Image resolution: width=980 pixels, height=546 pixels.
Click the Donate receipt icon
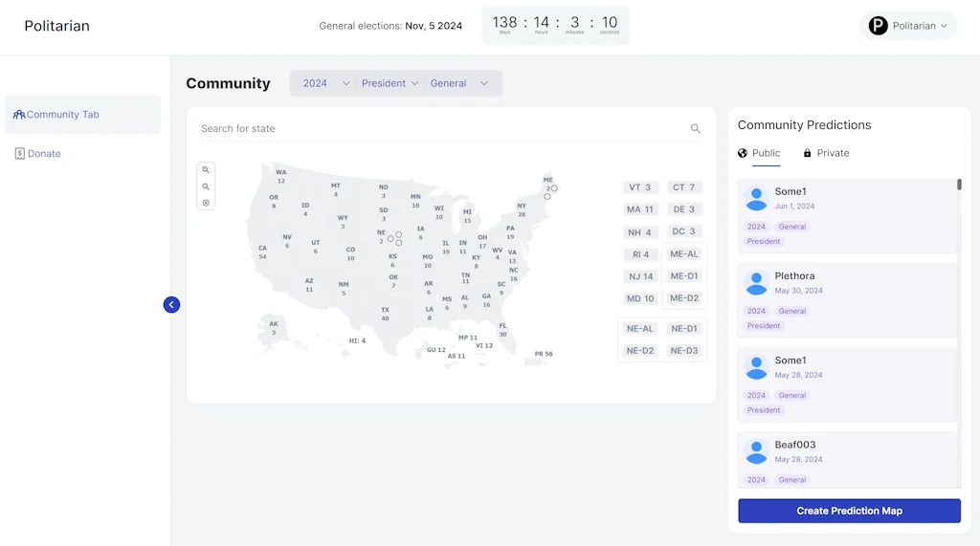tap(19, 154)
